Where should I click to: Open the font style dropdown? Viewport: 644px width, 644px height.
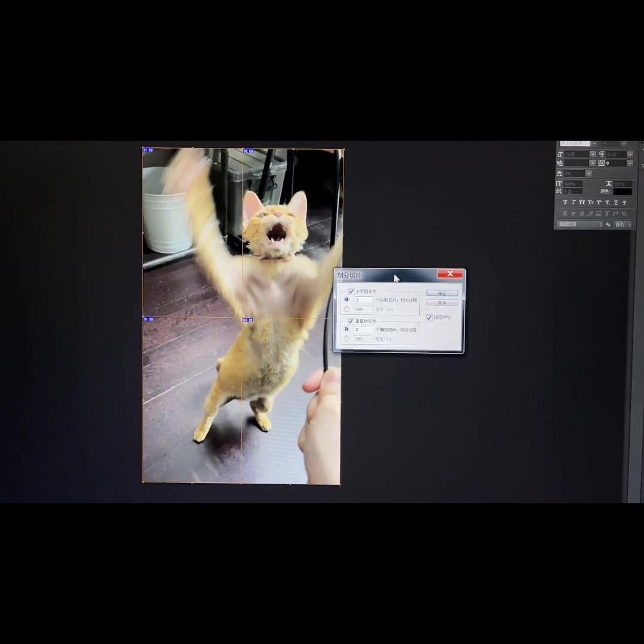624,144
